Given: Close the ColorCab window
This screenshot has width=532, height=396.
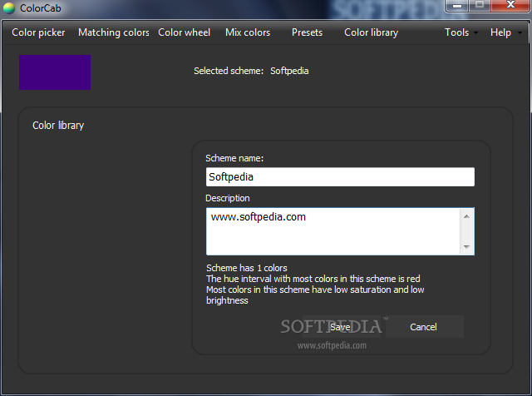Looking at the screenshot, I should point(510,6).
